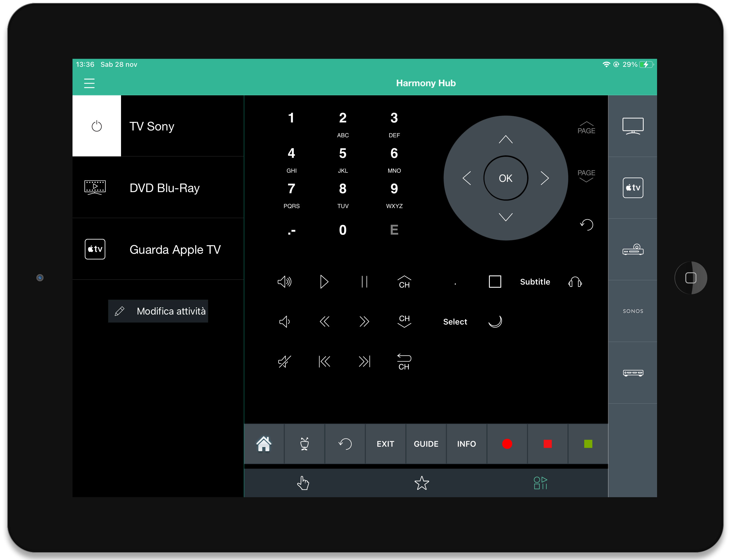The image size is (731, 560).
Task: Tap number 0 key
Action: (x=343, y=230)
